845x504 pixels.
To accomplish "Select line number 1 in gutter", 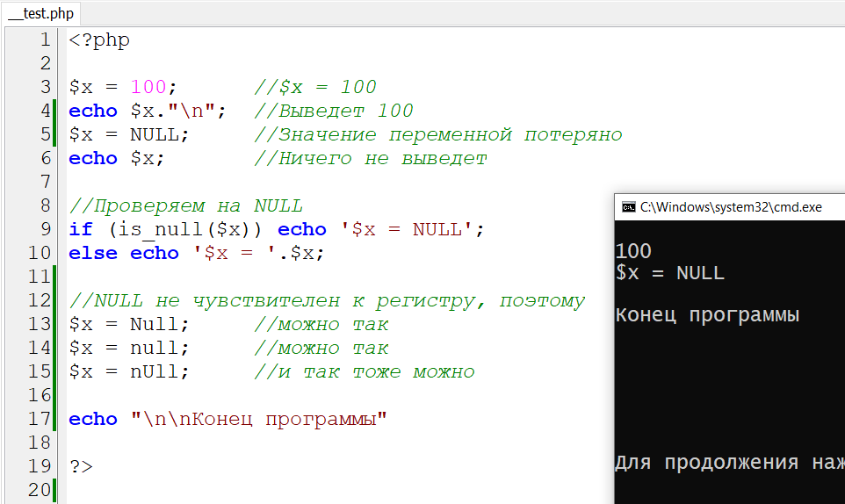I will pos(46,40).
